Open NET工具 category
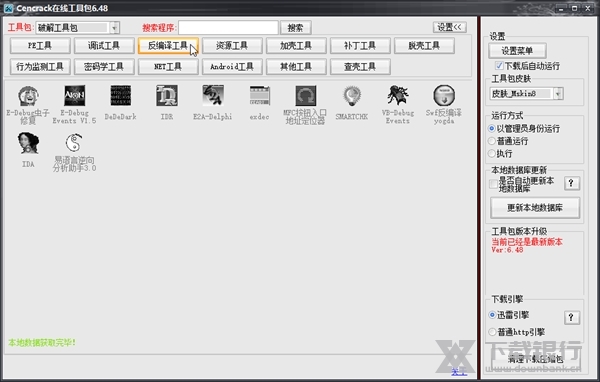The width and height of the screenshot is (600, 382). point(168,67)
